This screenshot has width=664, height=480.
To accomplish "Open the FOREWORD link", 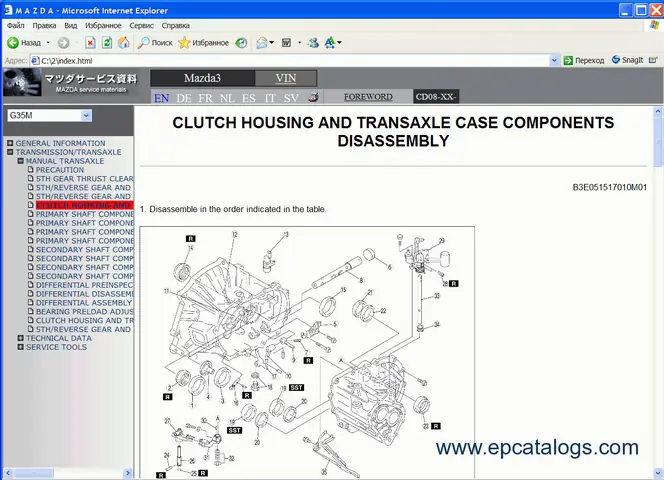I will (368, 97).
